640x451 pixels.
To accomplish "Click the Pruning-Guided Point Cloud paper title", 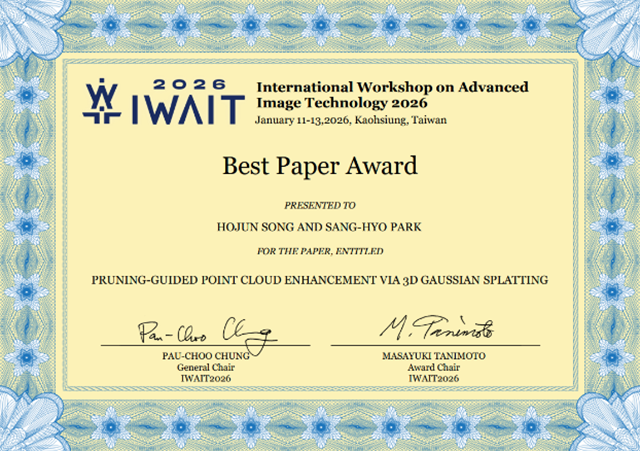I will pos(320,280).
